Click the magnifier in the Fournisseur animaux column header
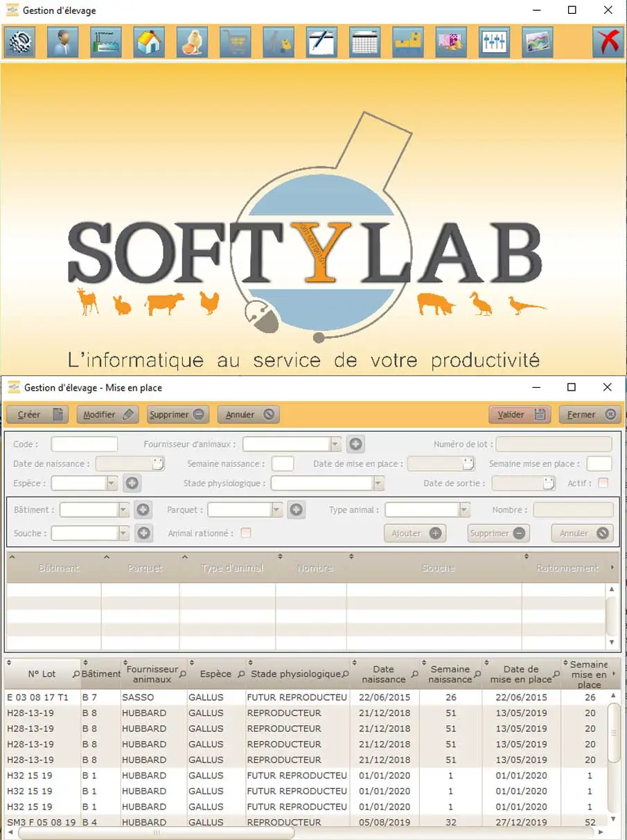 pos(183,674)
